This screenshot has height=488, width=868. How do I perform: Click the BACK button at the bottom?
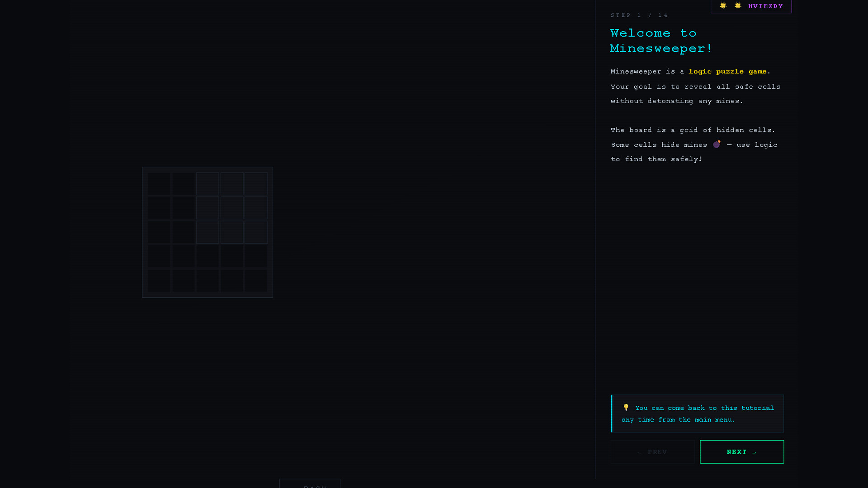(x=310, y=483)
